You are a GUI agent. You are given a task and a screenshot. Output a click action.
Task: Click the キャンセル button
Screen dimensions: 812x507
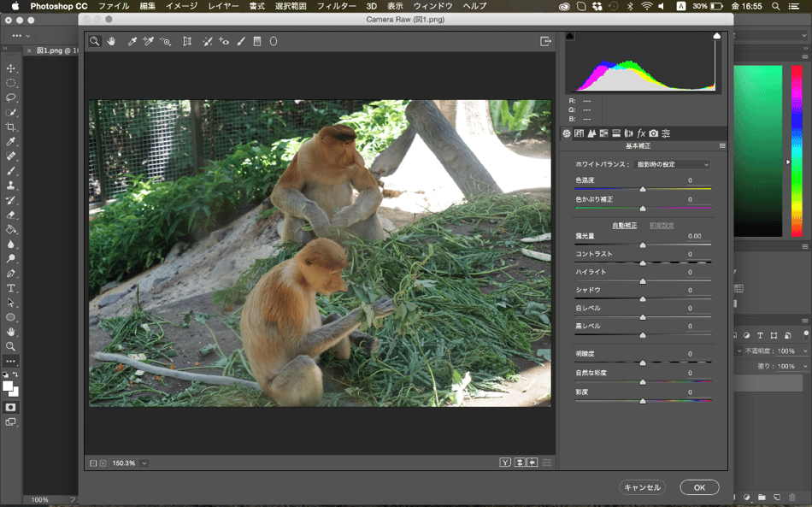click(642, 487)
